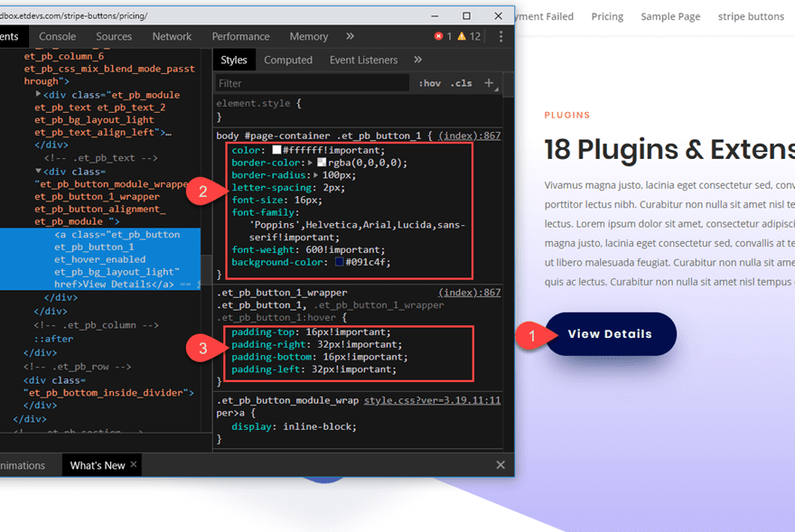The width and height of the screenshot is (795, 532).
Task: Open the background-color #091c4f color swatch
Action: click(x=339, y=263)
